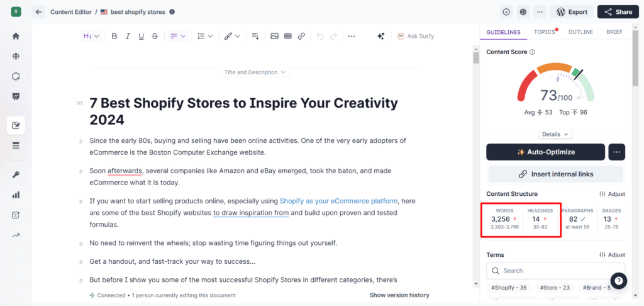Screen dimensions: 644x306
Task: Click the Export button
Action: point(572,12)
